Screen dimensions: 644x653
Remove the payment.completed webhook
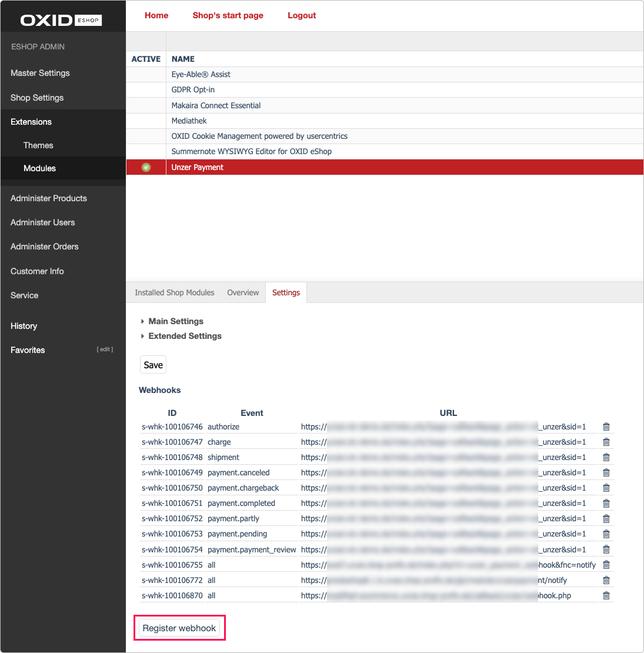tap(606, 503)
